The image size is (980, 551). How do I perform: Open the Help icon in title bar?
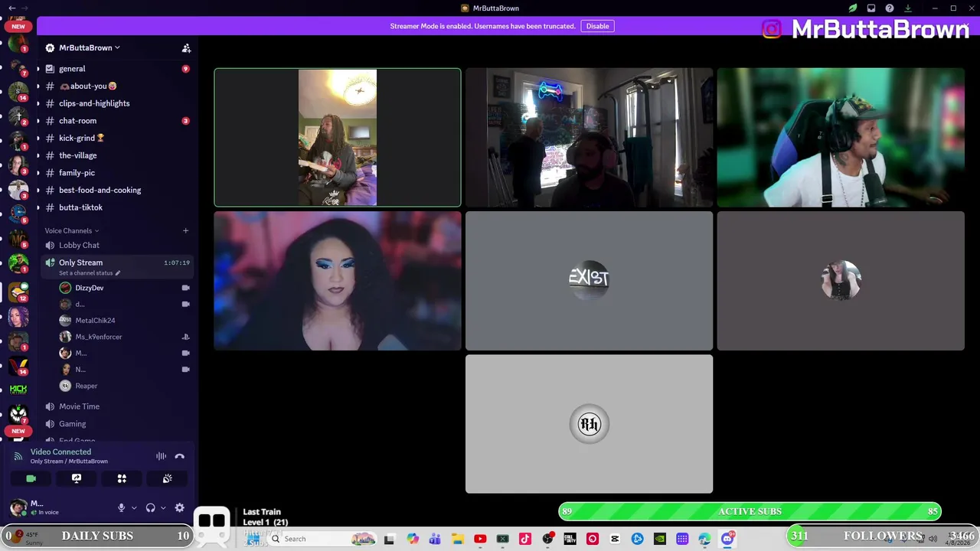pyautogui.click(x=890, y=8)
